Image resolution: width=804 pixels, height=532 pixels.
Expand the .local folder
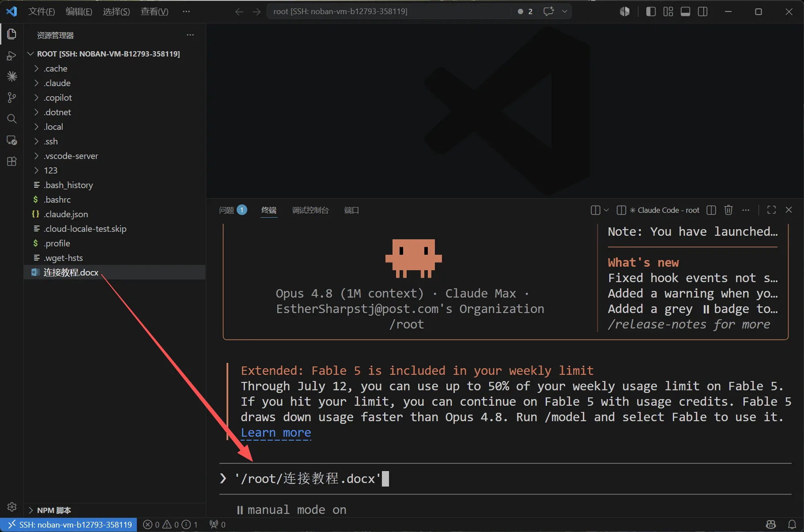point(115,127)
